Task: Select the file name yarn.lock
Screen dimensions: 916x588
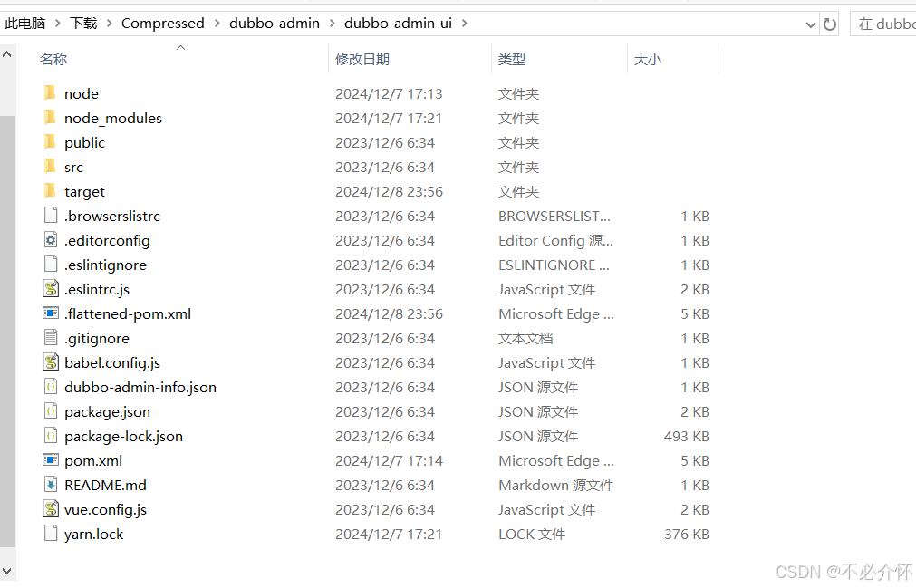Action: (93, 535)
